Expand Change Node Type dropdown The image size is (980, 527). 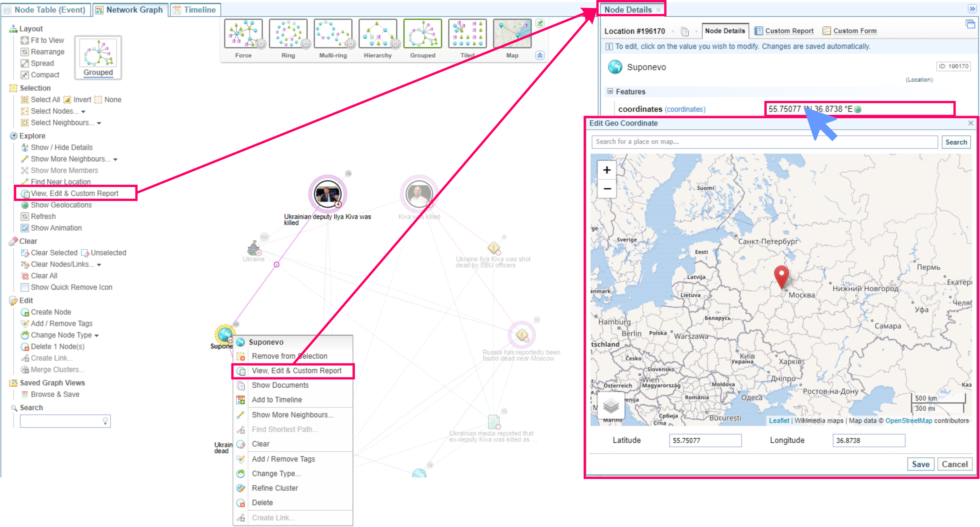[x=97, y=335]
